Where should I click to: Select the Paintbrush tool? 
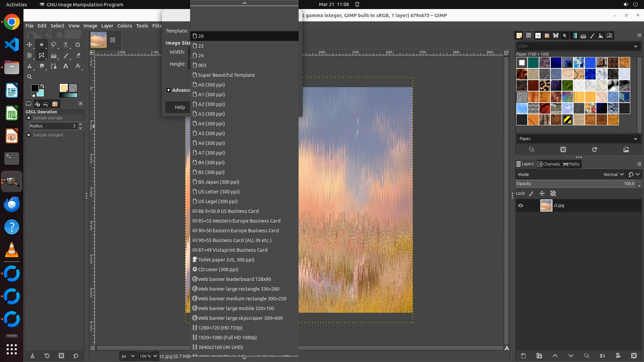(x=66, y=56)
